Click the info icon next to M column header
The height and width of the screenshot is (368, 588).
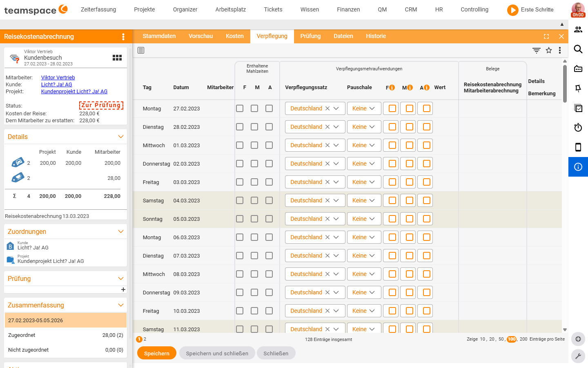click(x=410, y=88)
